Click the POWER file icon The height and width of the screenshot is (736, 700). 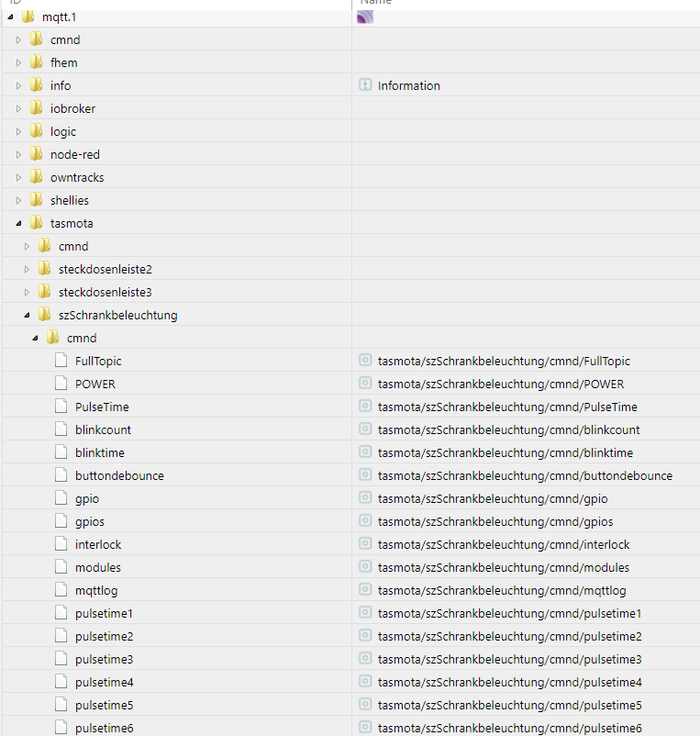point(61,384)
